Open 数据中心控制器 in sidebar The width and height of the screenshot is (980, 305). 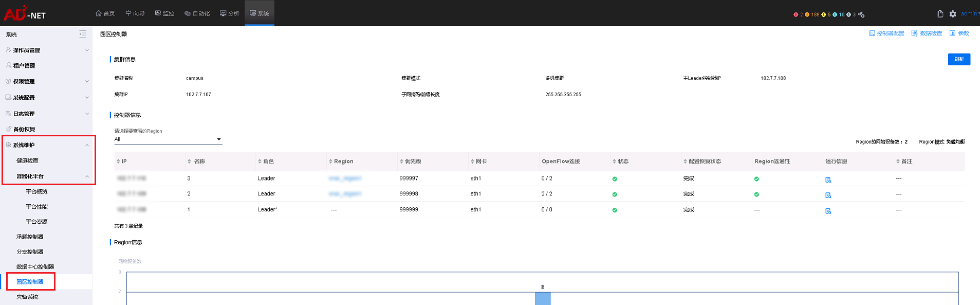[x=35, y=267]
